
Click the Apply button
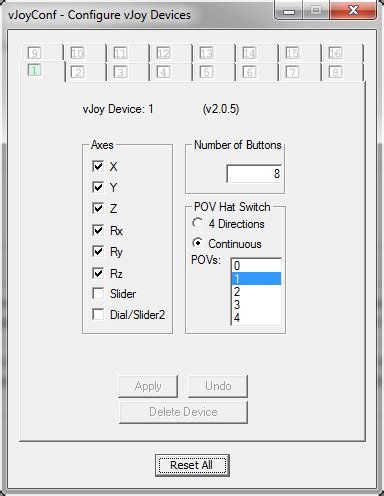[148, 386]
